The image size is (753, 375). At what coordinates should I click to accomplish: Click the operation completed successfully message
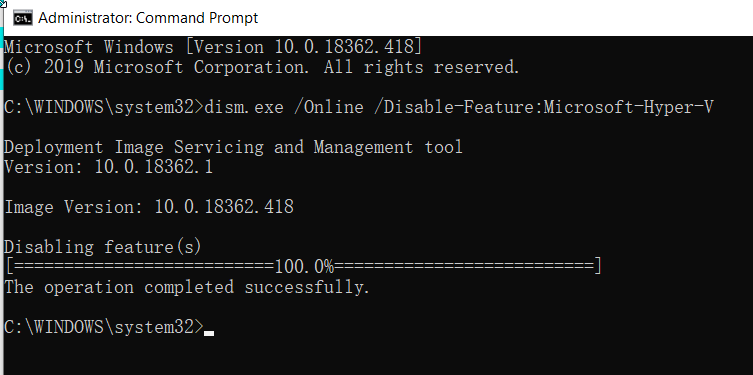pyautogui.click(x=187, y=287)
